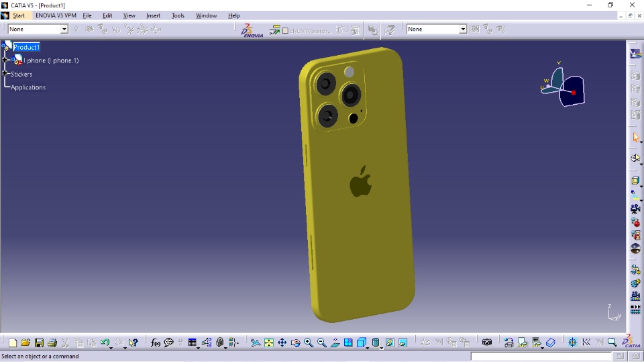Click the Lock padlock icon
Screen dimensions: 644x362
coord(220,343)
